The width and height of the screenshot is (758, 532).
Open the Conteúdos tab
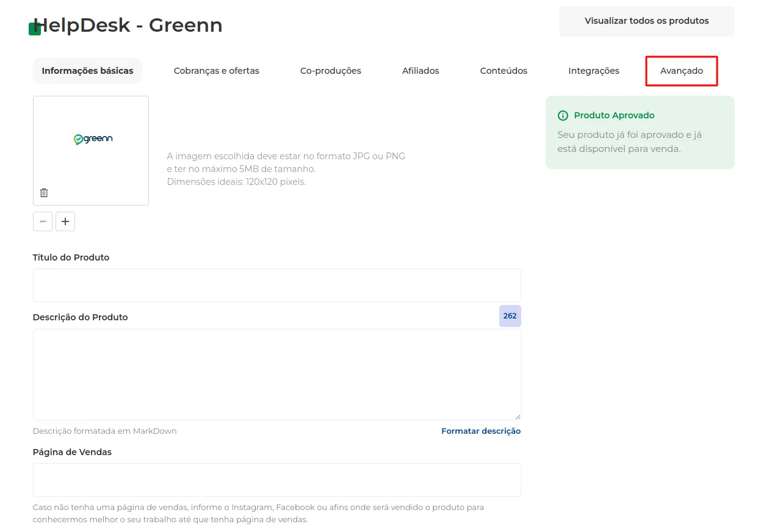504,71
